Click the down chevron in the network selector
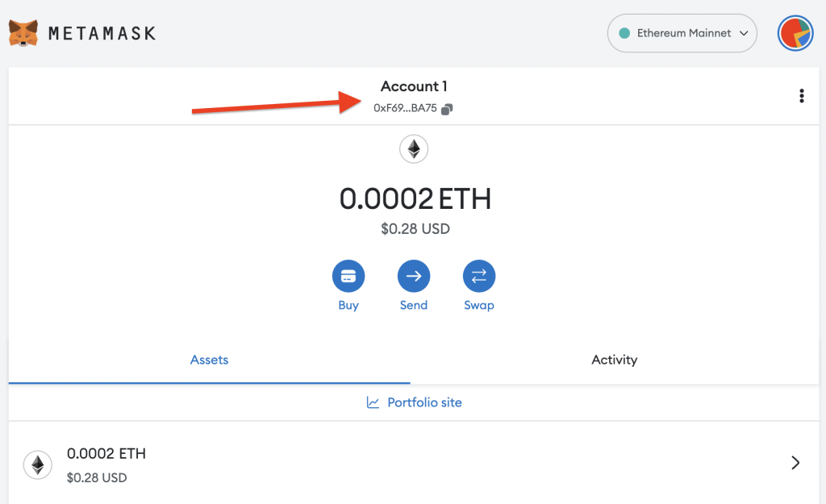 click(x=744, y=34)
